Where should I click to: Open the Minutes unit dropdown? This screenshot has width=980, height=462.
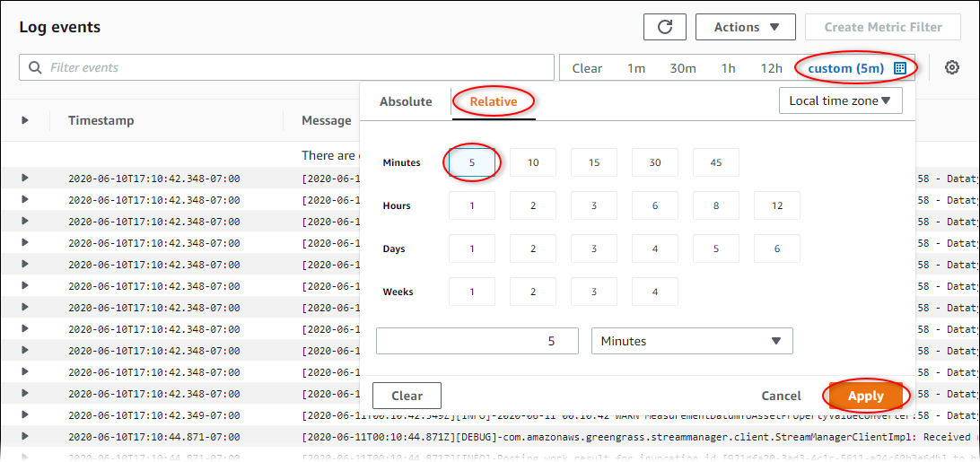[691, 341]
